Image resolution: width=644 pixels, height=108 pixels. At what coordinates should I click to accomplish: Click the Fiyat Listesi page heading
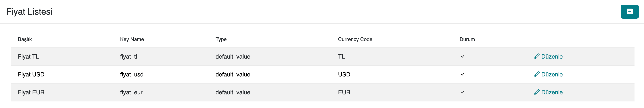click(x=29, y=11)
